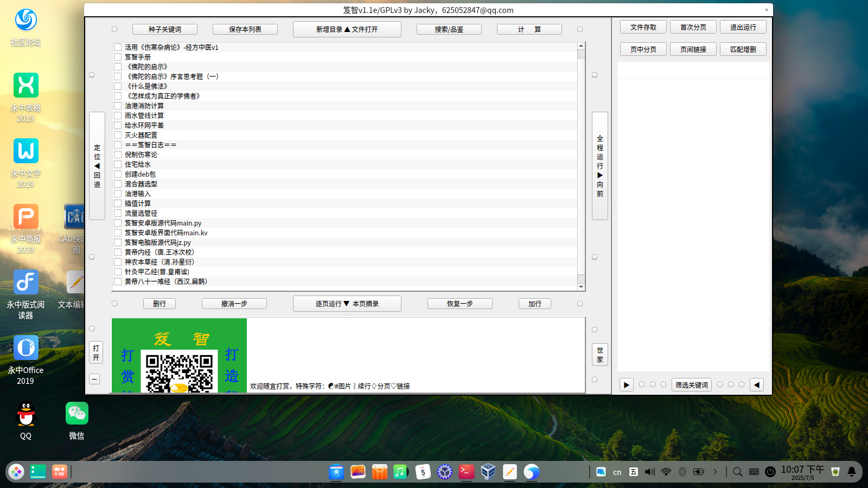Open the orange app store bag icon
The width and height of the screenshot is (868, 488).
380,472
